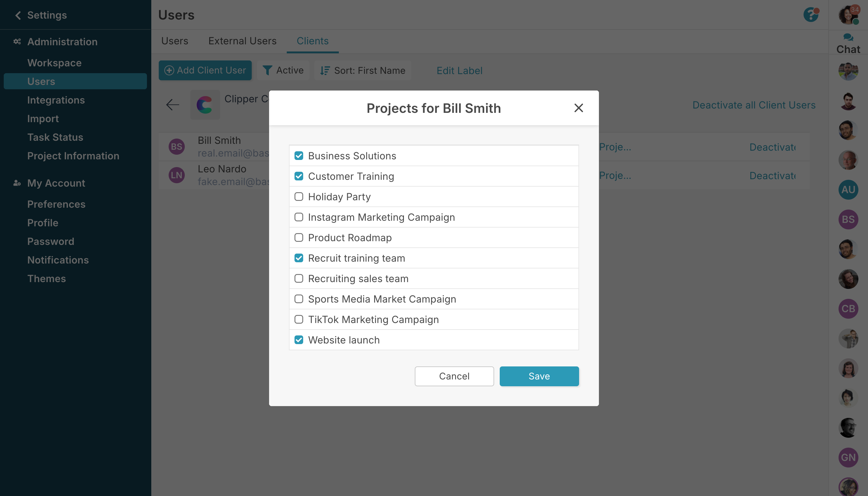The height and width of the screenshot is (496, 868).
Task: Save the project selections
Action: coord(539,376)
